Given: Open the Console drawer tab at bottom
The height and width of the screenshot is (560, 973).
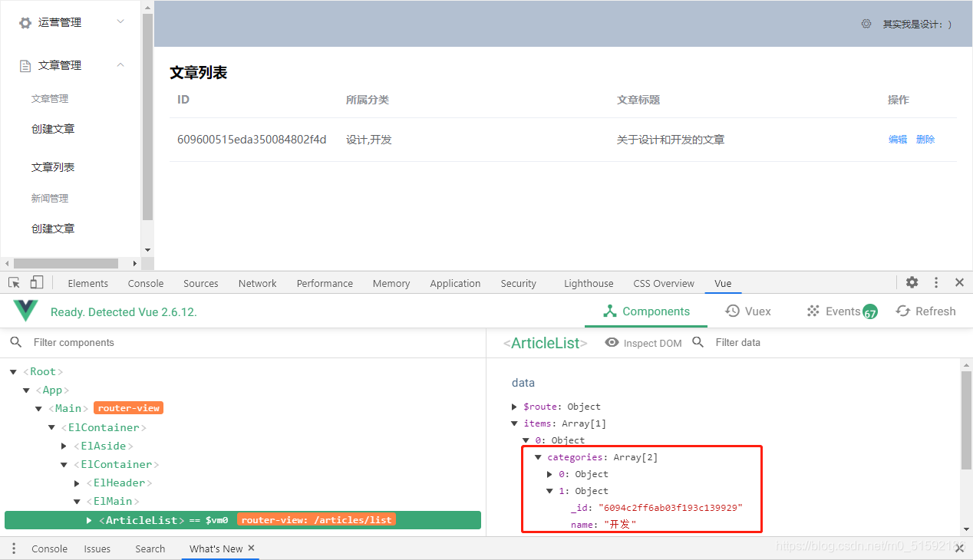Looking at the screenshot, I should click(50, 548).
